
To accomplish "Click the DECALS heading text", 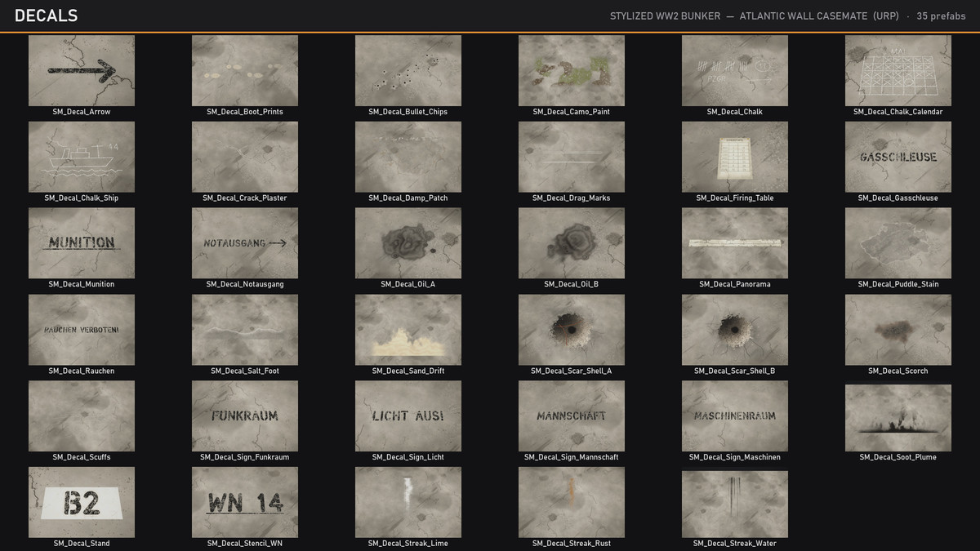I will [x=47, y=16].
